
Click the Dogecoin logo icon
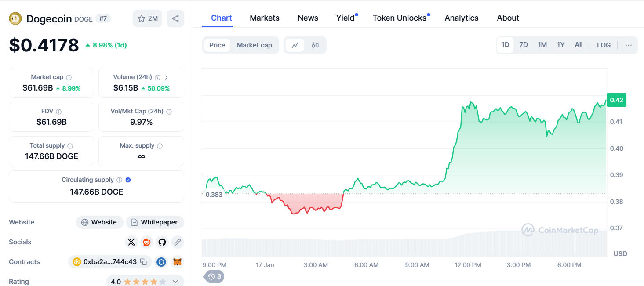(x=15, y=18)
